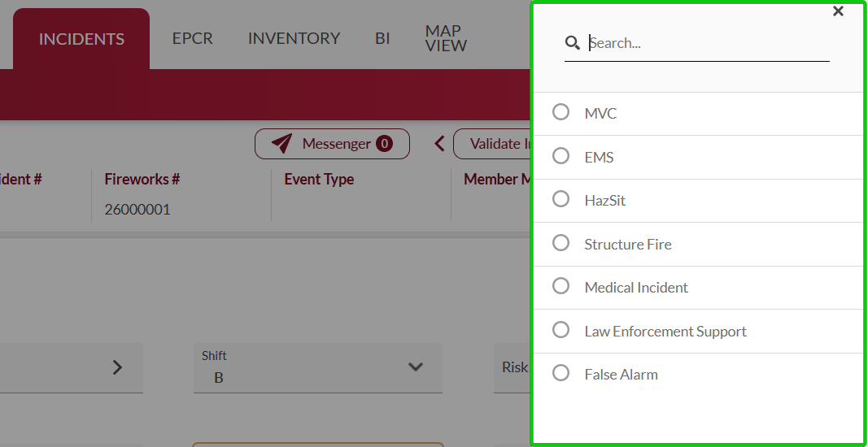Select the EMS radio option
Screen dimensions: 868x447
click(561, 156)
